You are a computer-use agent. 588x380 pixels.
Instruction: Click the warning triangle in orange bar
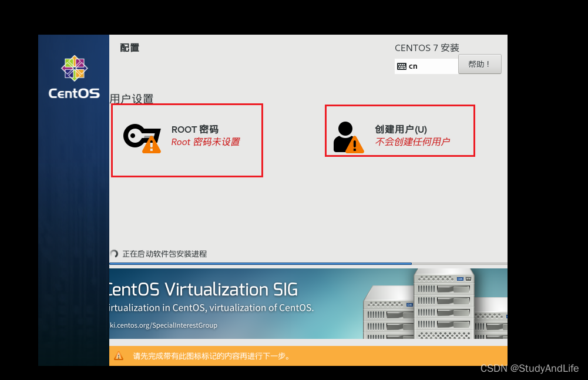coord(119,355)
